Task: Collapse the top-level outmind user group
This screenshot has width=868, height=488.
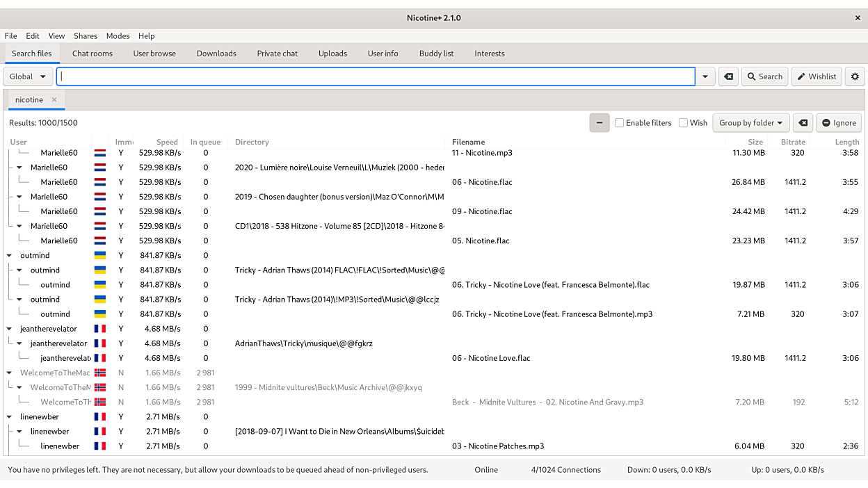Action: [10, 255]
